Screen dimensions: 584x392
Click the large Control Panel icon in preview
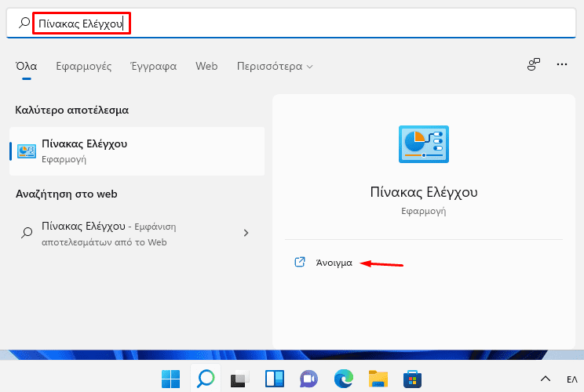pos(423,144)
